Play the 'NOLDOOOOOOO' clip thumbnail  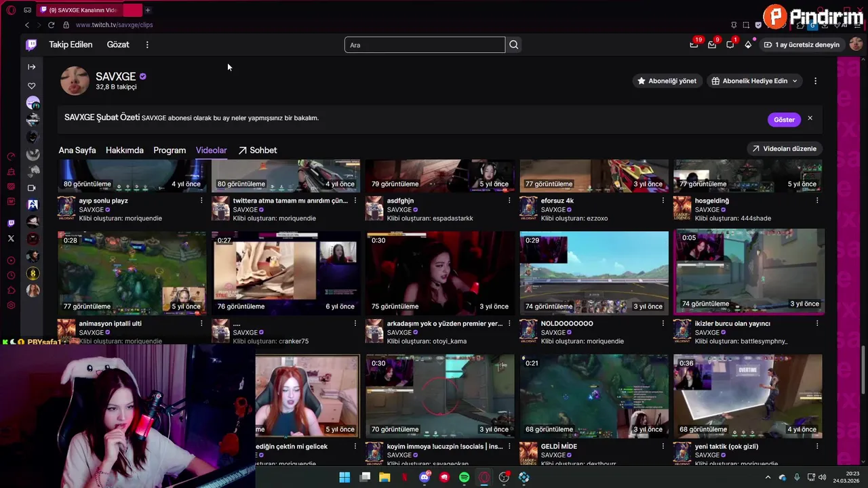click(x=594, y=272)
